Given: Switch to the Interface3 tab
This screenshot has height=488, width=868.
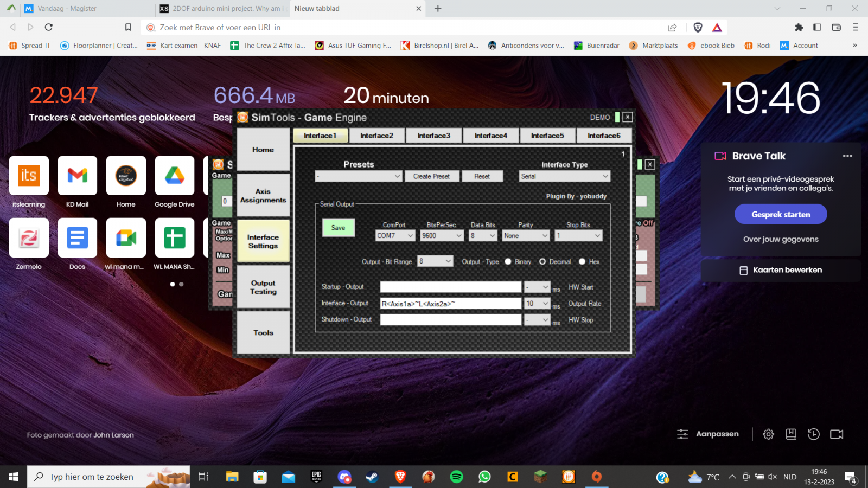Looking at the screenshot, I should 434,136.
